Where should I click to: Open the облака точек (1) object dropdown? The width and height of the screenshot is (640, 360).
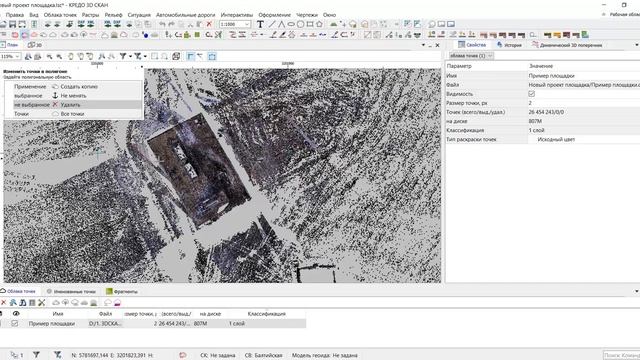click(x=471, y=56)
